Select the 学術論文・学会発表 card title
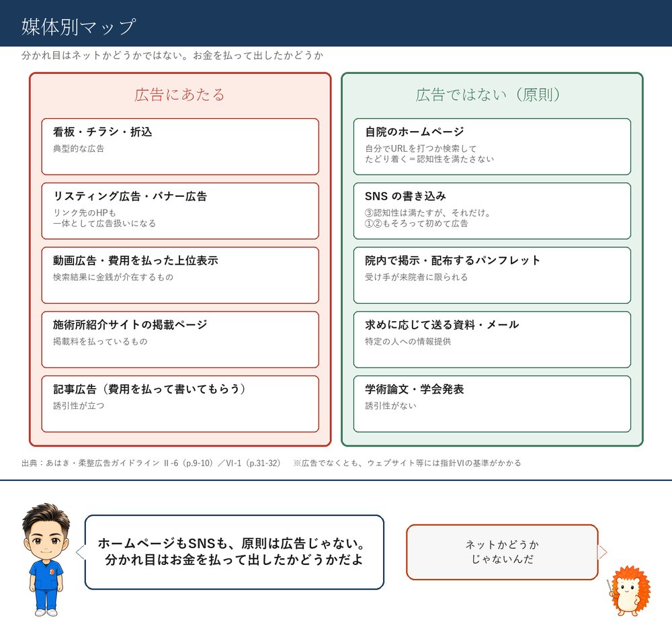Image resolution: width=672 pixels, height=624 pixels. [415, 389]
